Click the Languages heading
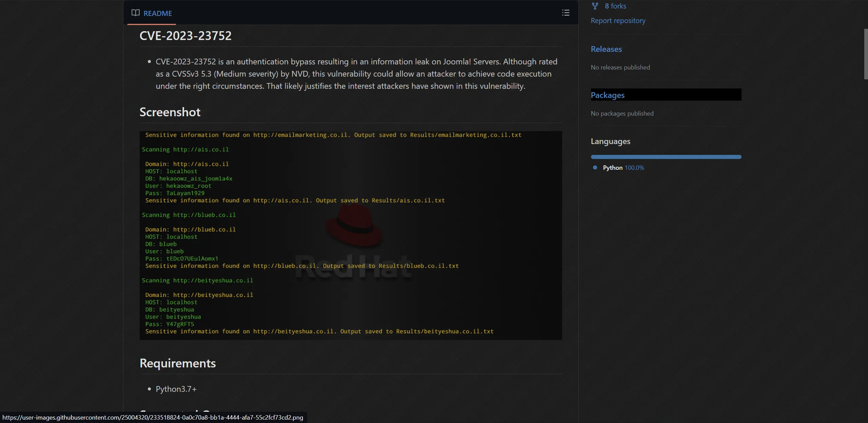Screen dimensions: 868x423 click(x=610, y=141)
